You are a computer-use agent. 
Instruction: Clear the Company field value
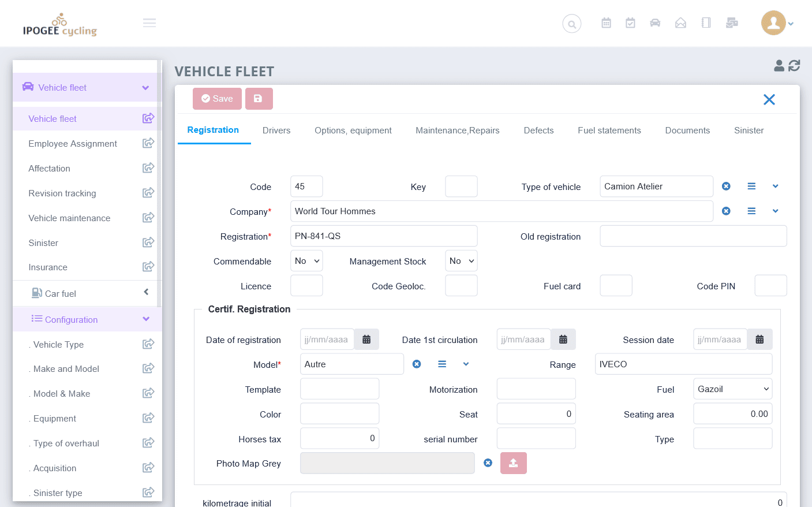coord(726,211)
